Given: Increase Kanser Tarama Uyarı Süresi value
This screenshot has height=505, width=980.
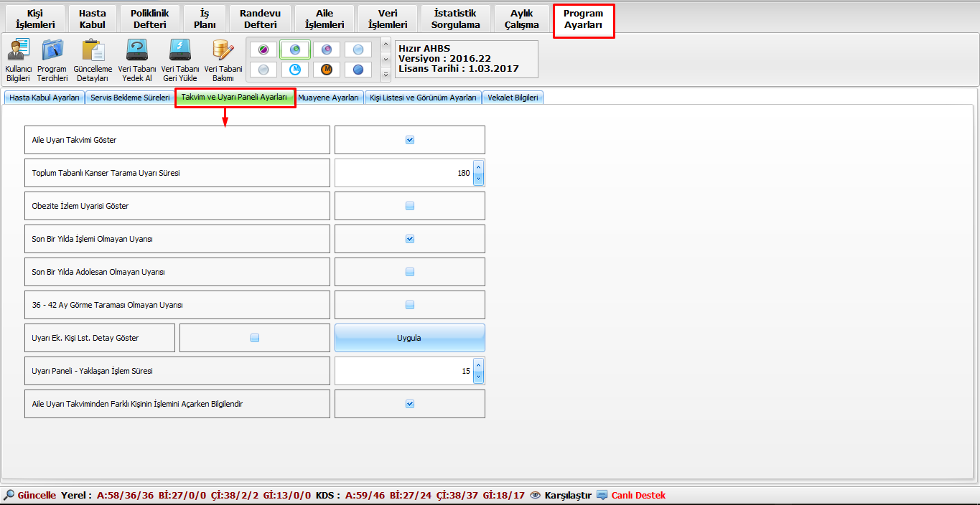Looking at the screenshot, I should click(479, 168).
